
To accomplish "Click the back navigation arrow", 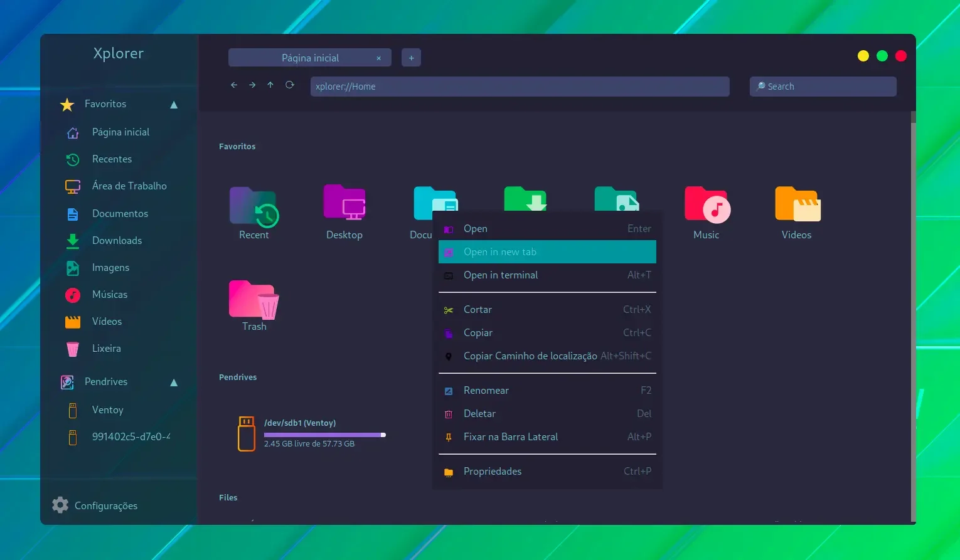I will point(234,85).
